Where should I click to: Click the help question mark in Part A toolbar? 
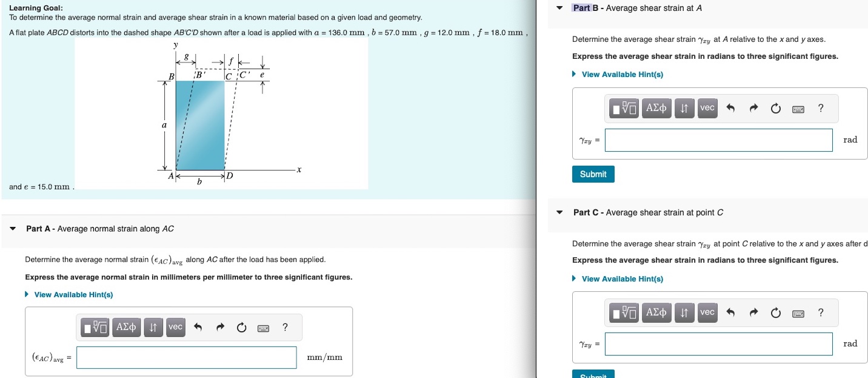coord(284,327)
